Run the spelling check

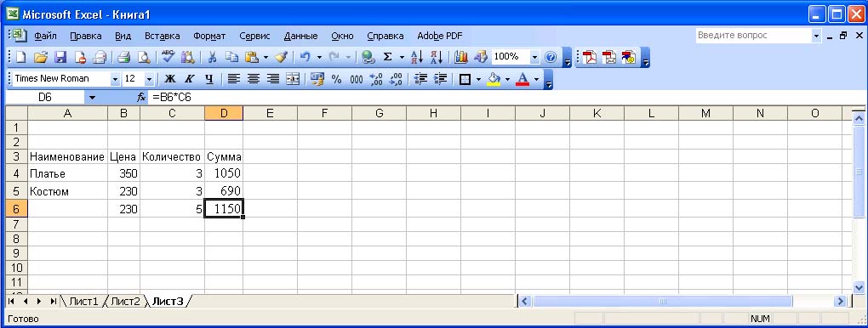pyautogui.click(x=168, y=57)
